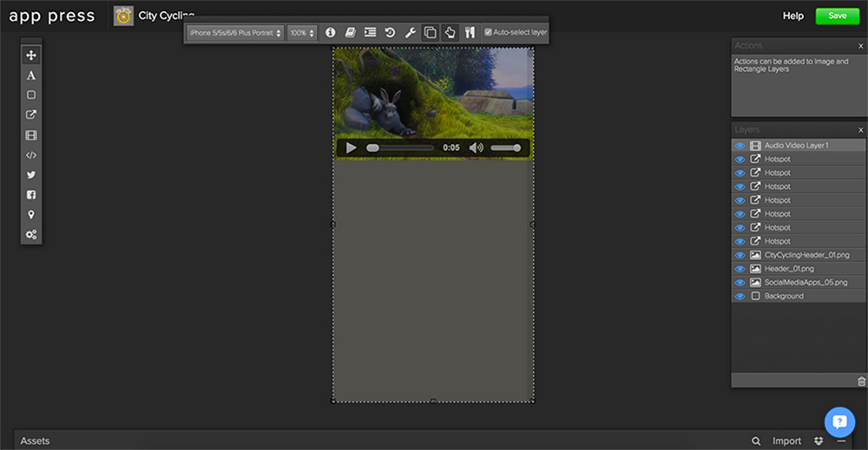Play the video with the play button

tap(351, 147)
